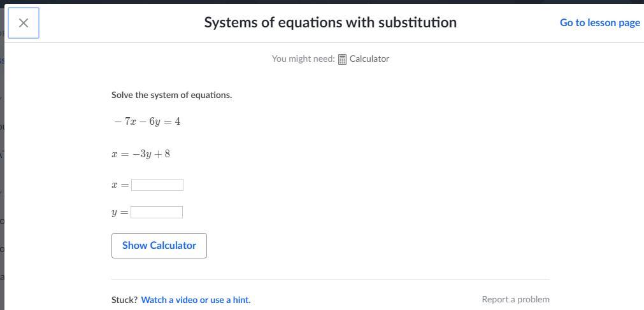Viewport: 644px width, 310px height.
Task: Click the Report a problem link
Action: pyautogui.click(x=515, y=299)
